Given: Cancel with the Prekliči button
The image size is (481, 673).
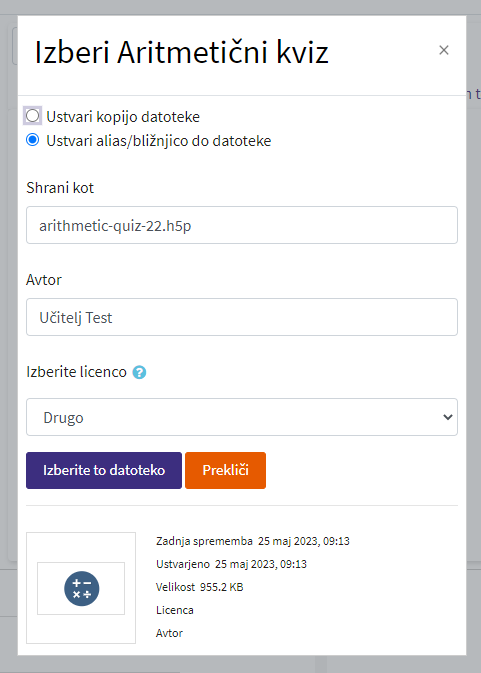Looking at the screenshot, I should click(x=225, y=470).
